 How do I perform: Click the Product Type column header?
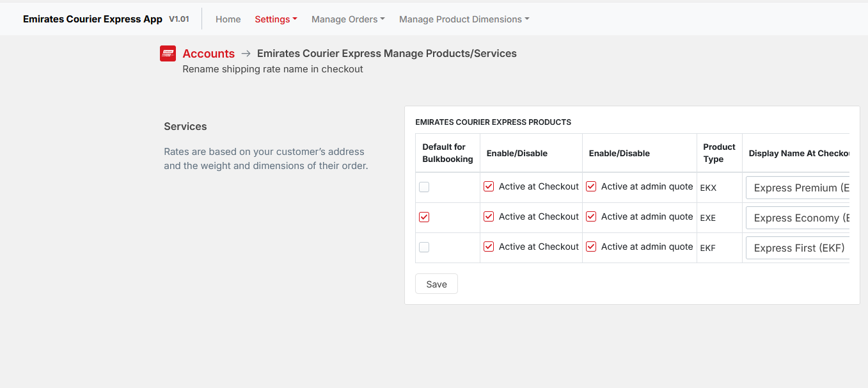(719, 153)
